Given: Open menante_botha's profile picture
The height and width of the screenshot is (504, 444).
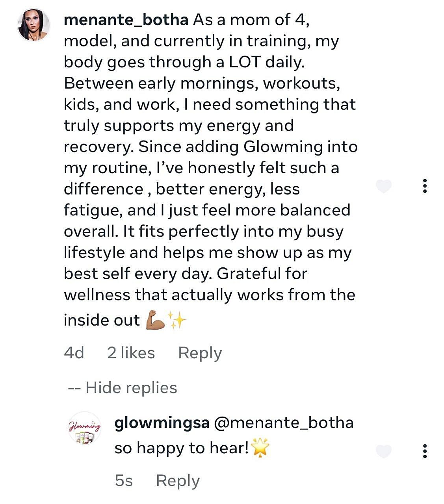Looking at the screenshot, I should pyautogui.click(x=33, y=25).
